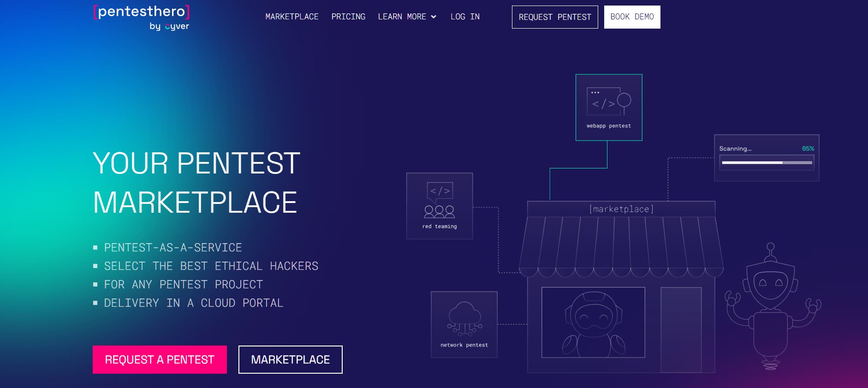Viewport: 868px width, 388px height.
Task: Click the striped shop awning
Action: tap(621, 247)
